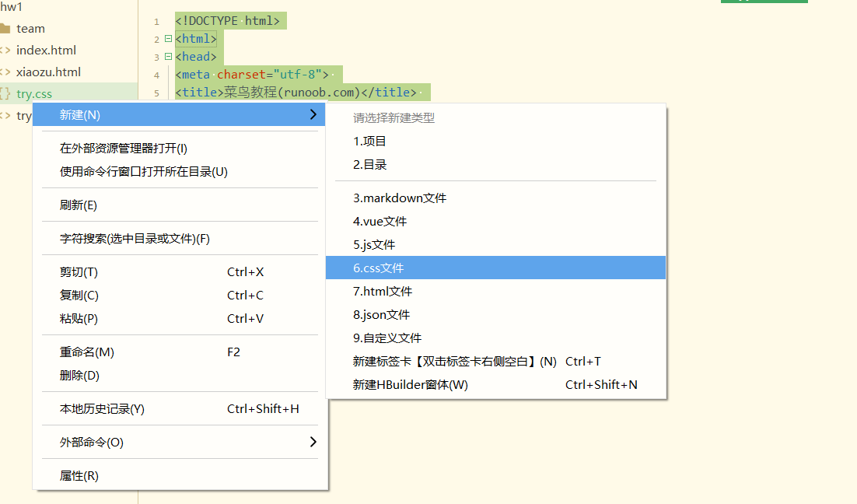Screen dimensions: 857x504
Task: Select the highlighted 6.css文件 option
Action: [x=495, y=268]
